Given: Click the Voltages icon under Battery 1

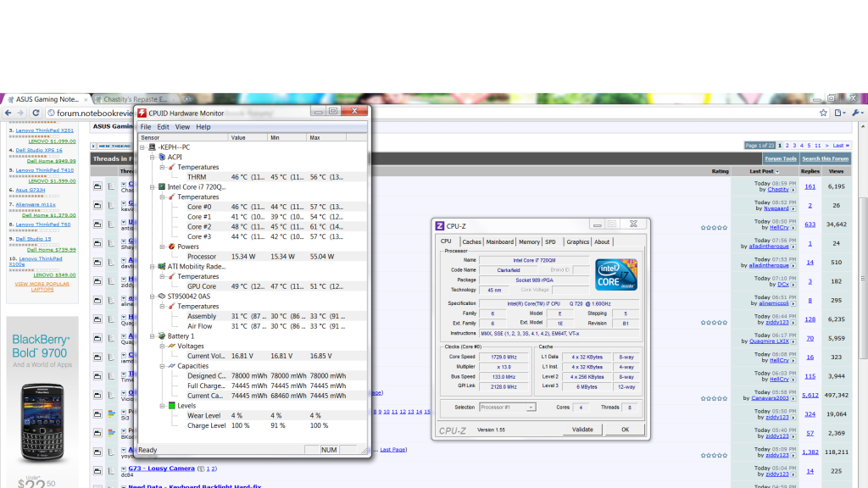Looking at the screenshot, I should point(171,346).
